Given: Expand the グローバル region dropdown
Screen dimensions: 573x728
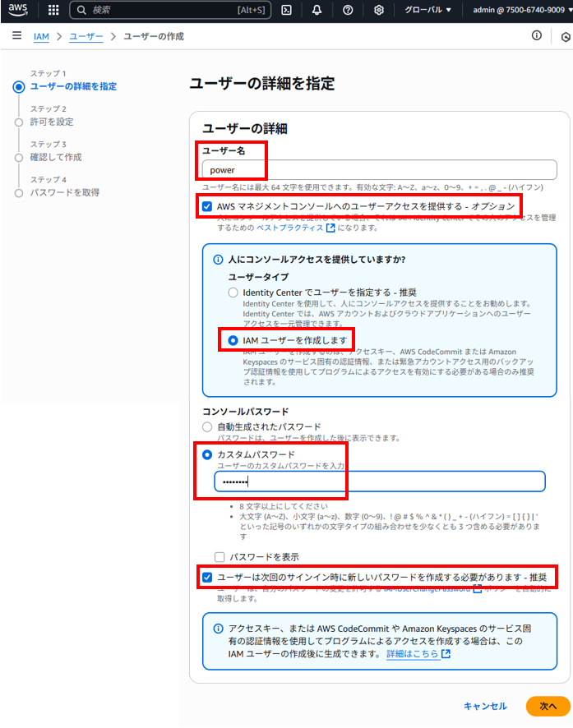Looking at the screenshot, I should (427, 10).
